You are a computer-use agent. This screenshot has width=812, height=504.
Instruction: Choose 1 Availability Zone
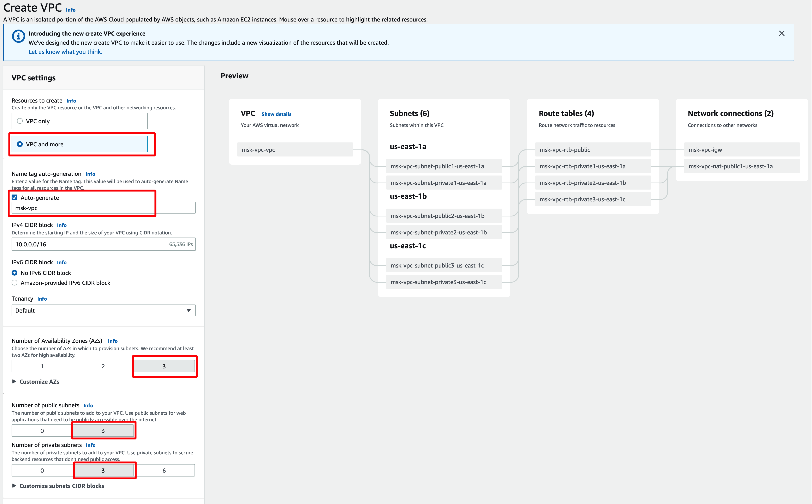tap(42, 366)
